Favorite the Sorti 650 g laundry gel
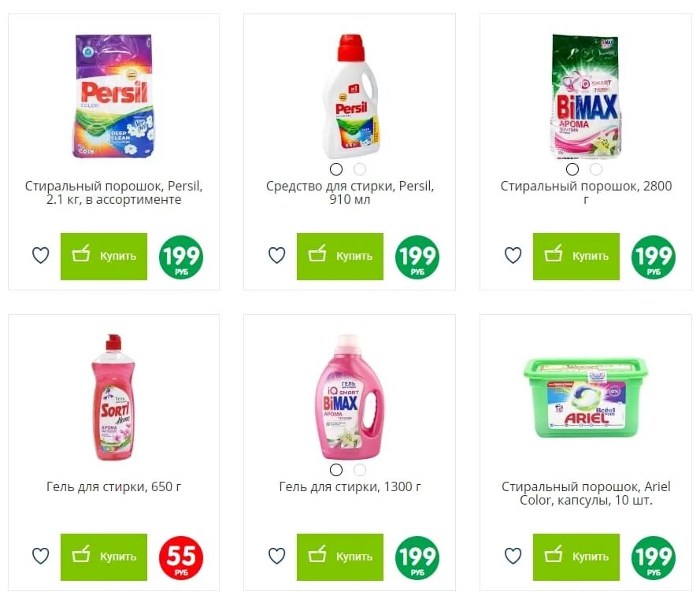The height and width of the screenshot is (599, 700). point(41,556)
